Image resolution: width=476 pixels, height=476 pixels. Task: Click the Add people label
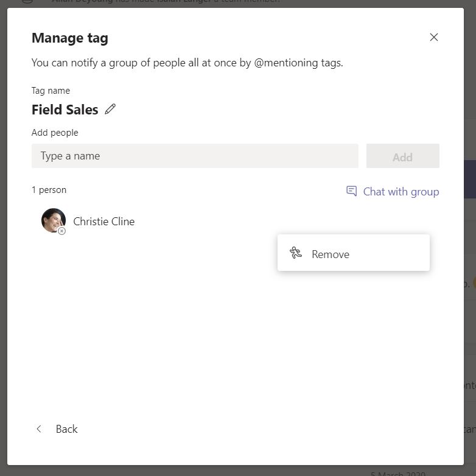[55, 133]
